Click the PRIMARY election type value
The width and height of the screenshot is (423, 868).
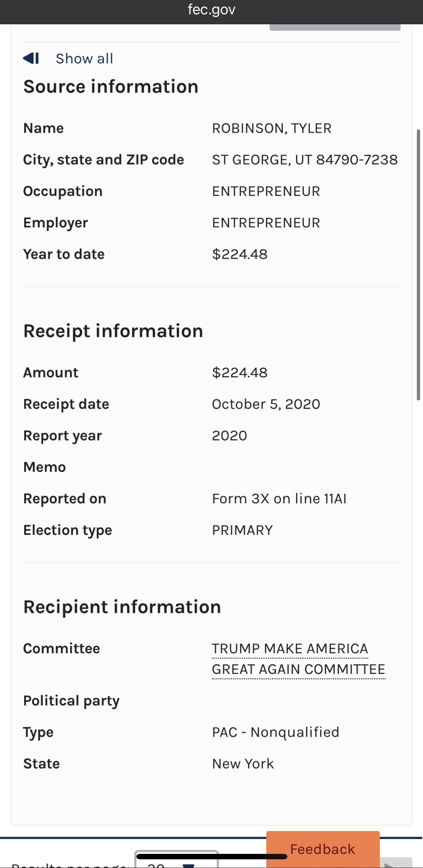point(242,530)
